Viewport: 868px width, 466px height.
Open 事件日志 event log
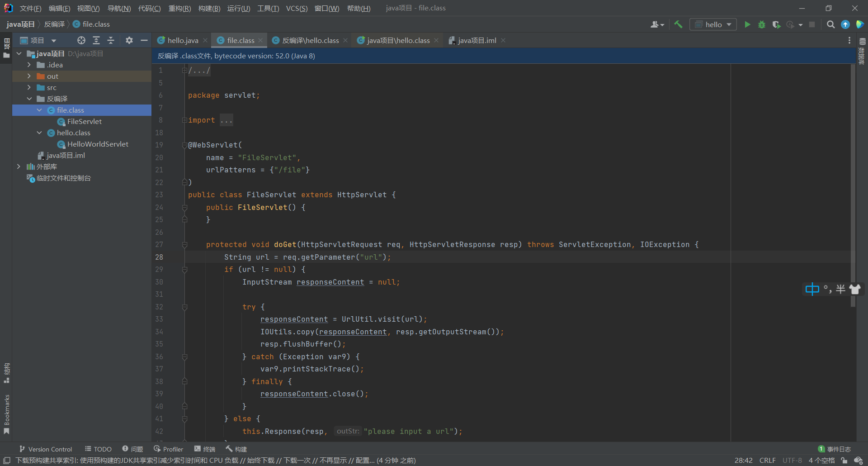coord(835,449)
